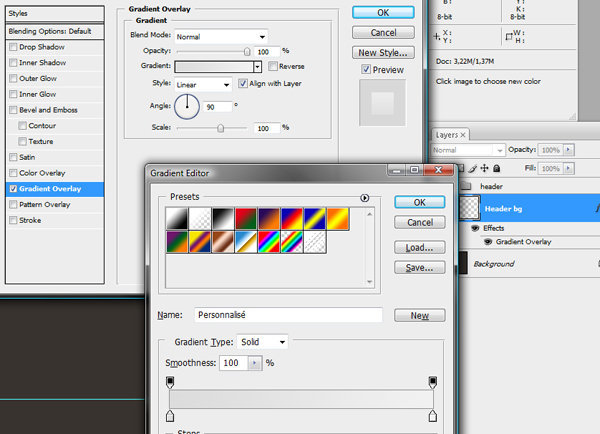Enable the Color Overlay checkbox
This screenshot has width=600, height=434.
point(13,173)
